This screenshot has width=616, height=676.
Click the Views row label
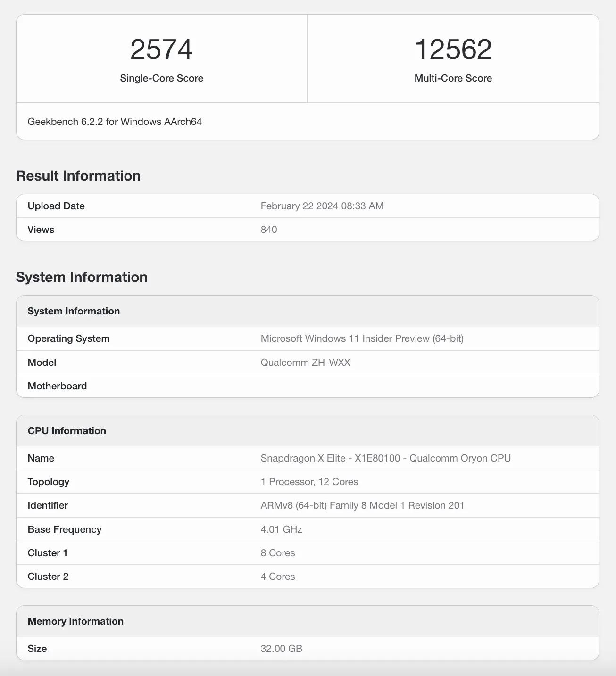coord(41,230)
